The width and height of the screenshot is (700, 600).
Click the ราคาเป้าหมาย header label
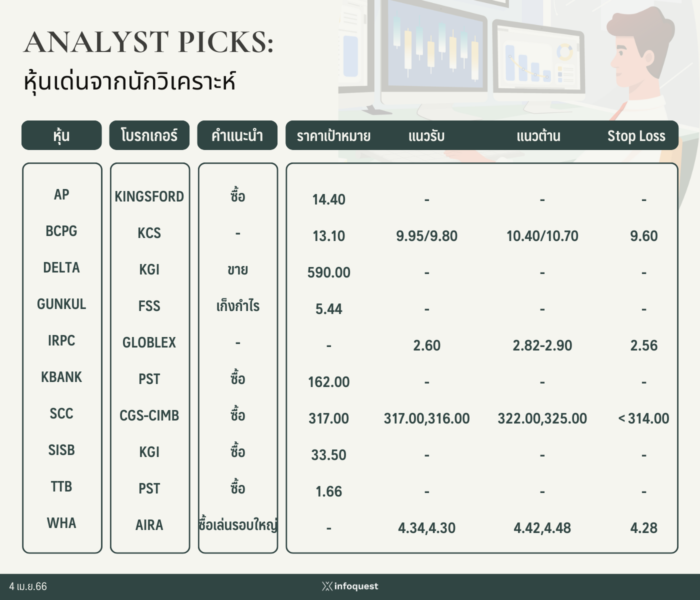point(333,136)
